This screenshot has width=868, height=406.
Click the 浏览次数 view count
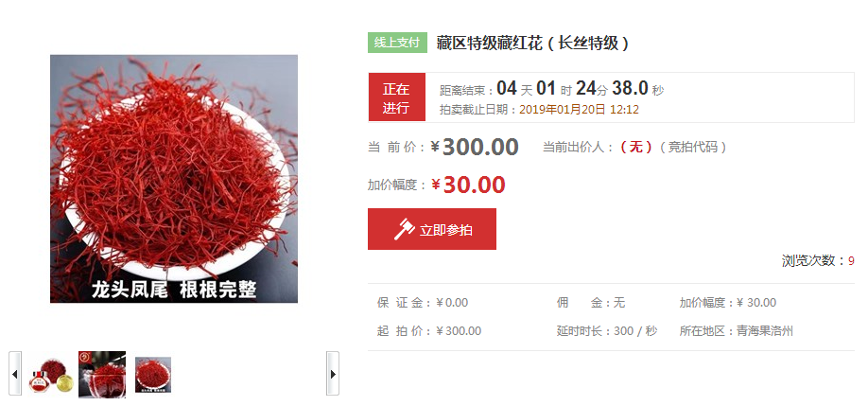click(818, 261)
